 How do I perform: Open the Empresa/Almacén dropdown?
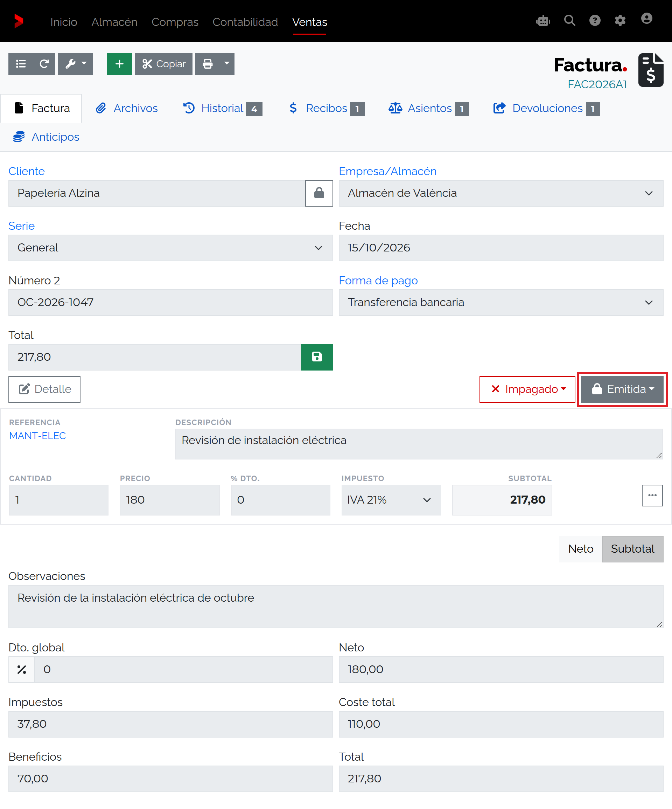(500, 193)
